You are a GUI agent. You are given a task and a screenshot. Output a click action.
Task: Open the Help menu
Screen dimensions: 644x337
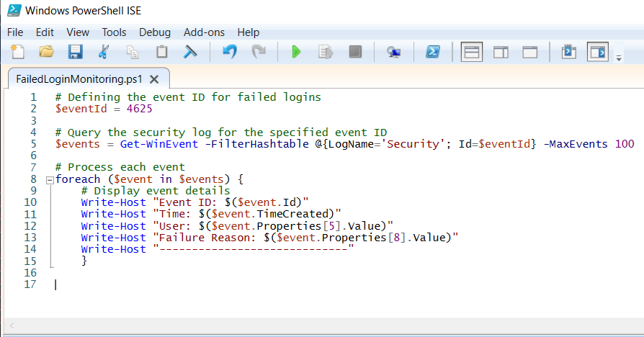[x=248, y=32]
